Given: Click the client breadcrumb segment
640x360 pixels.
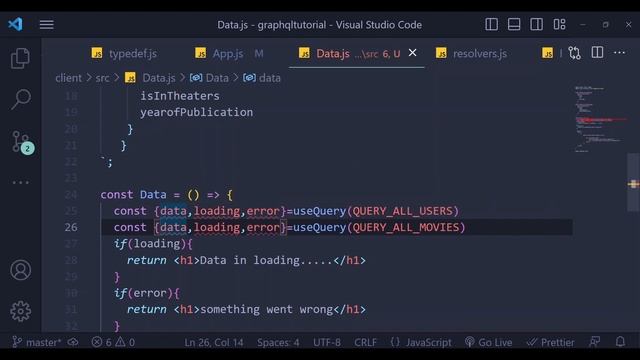Looking at the screenshot, I should point(69,78).
